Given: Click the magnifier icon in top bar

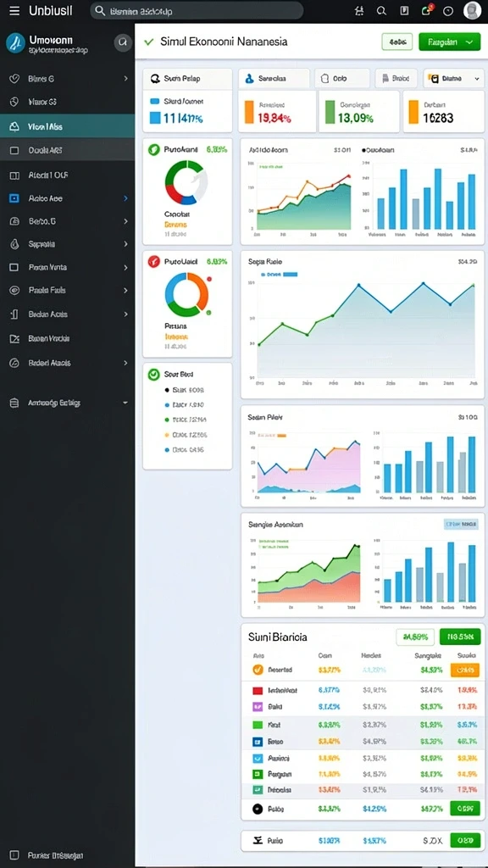Looking at the screenshot, I should coord(381,10).
